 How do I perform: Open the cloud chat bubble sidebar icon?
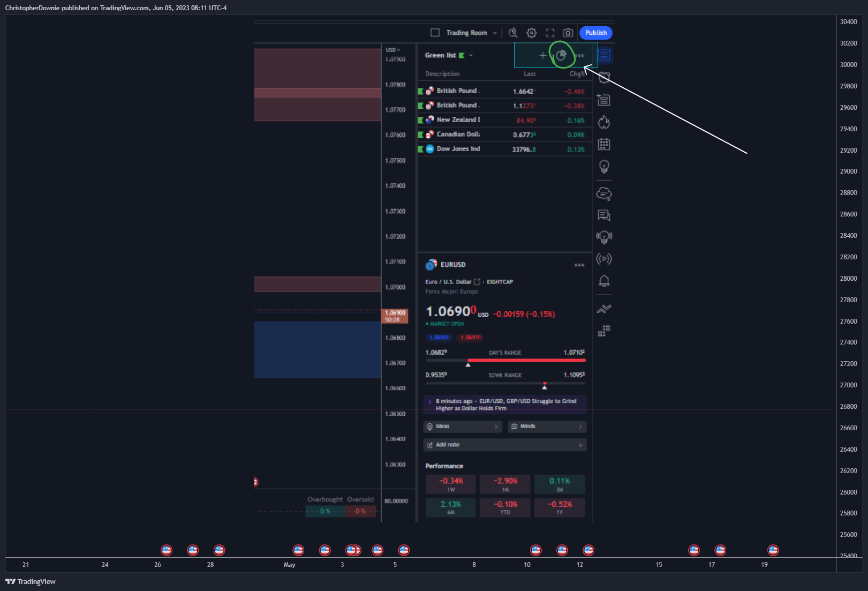[604, 193]
